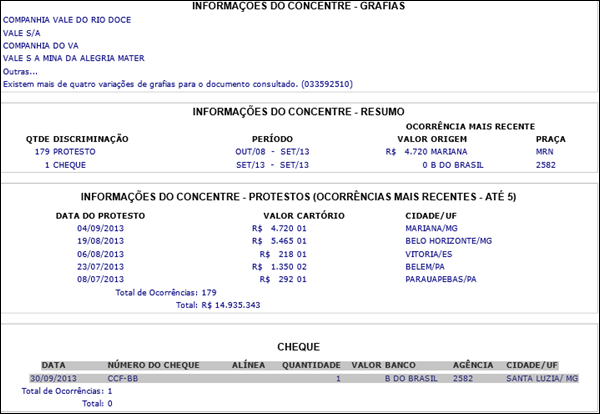Click the R$ 1.350 02 cartório value
Screen dimensions: 600x414
[279, 267]
